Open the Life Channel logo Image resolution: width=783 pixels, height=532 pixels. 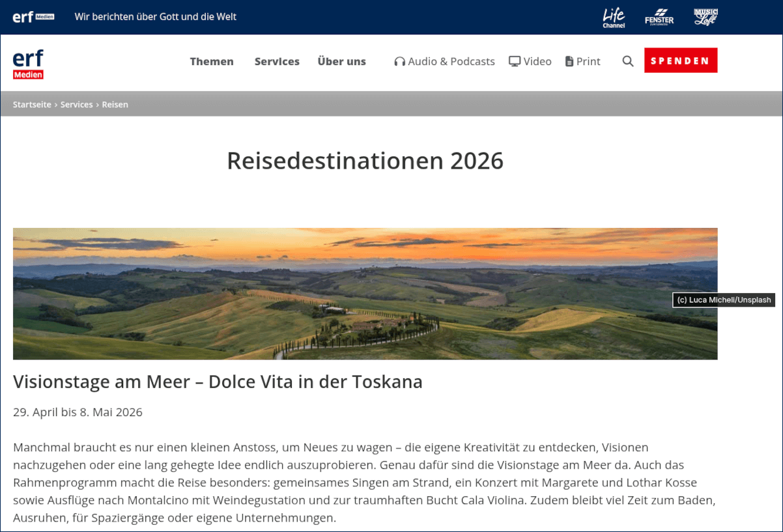[614, 17]
